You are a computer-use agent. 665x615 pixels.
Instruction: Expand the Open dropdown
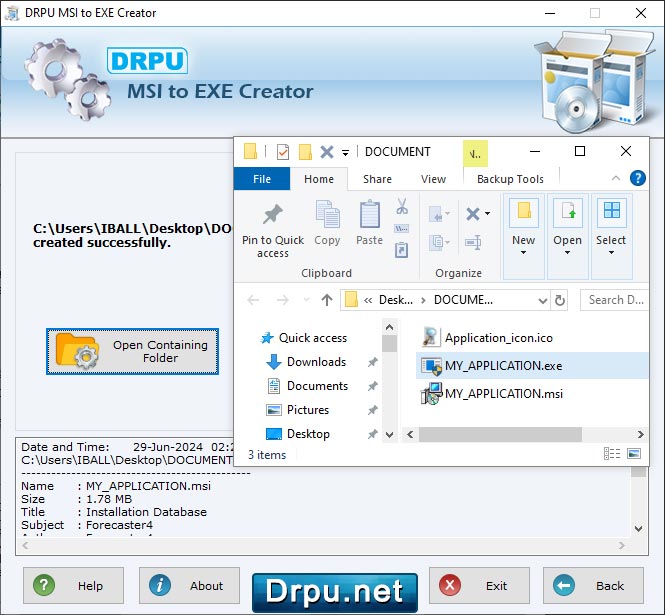[x=567, y=253]
